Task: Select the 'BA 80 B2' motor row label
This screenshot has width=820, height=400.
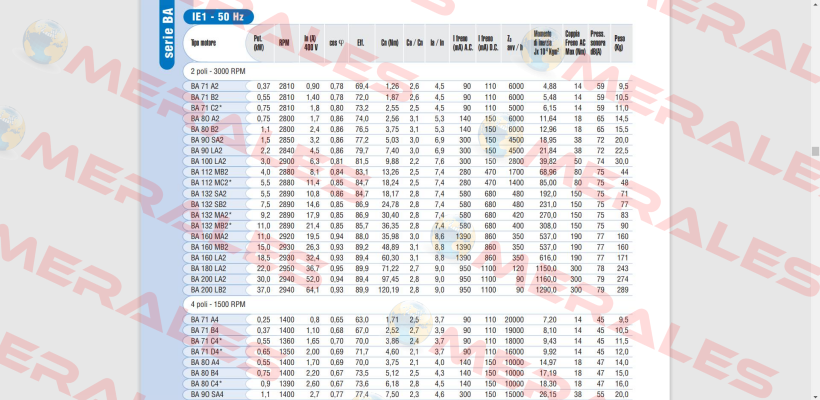Action: [x=204, y=129]
